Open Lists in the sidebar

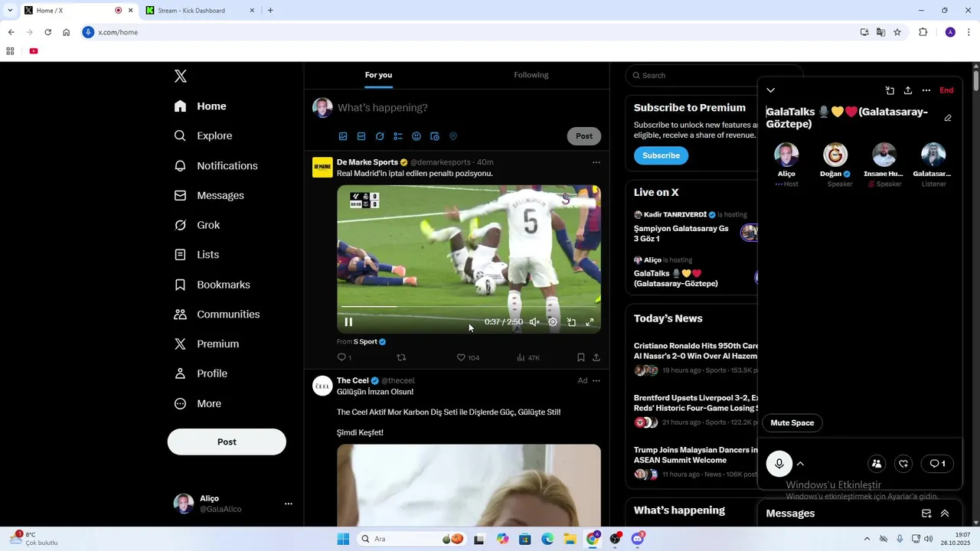[x=197, y=255]
